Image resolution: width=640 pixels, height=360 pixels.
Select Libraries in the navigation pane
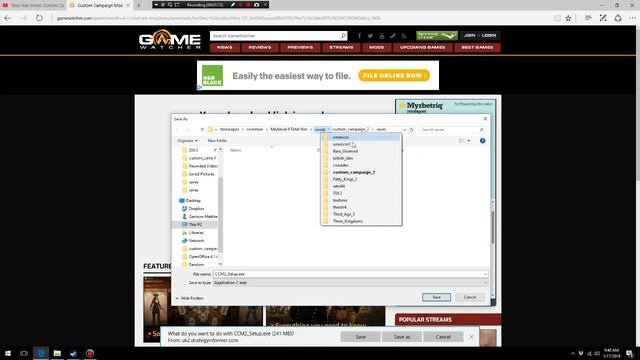click(196, 233)
